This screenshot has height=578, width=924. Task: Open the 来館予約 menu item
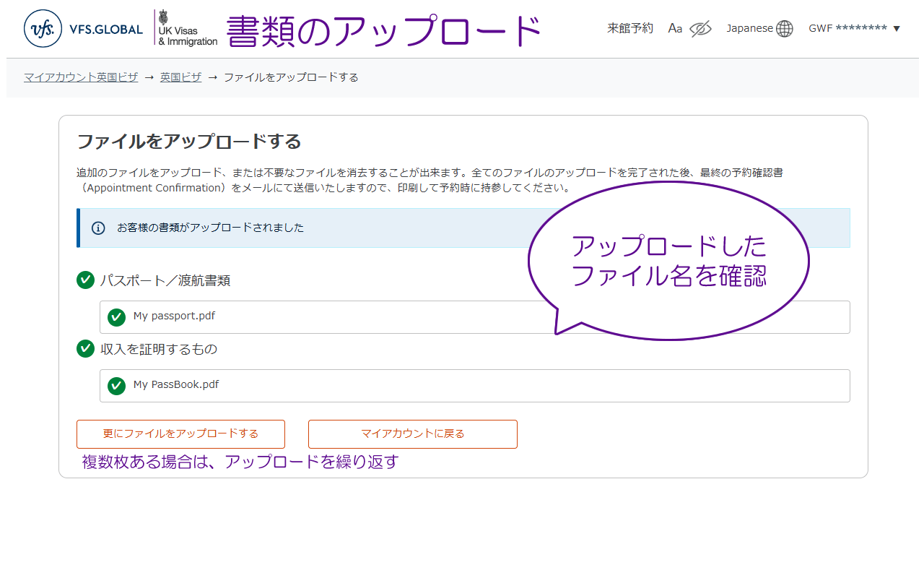629,29
